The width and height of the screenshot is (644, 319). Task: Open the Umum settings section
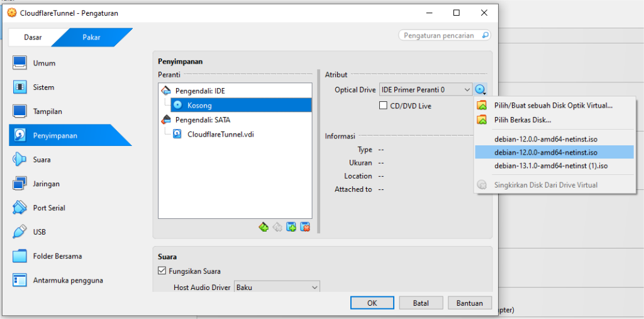coord(44,63)
